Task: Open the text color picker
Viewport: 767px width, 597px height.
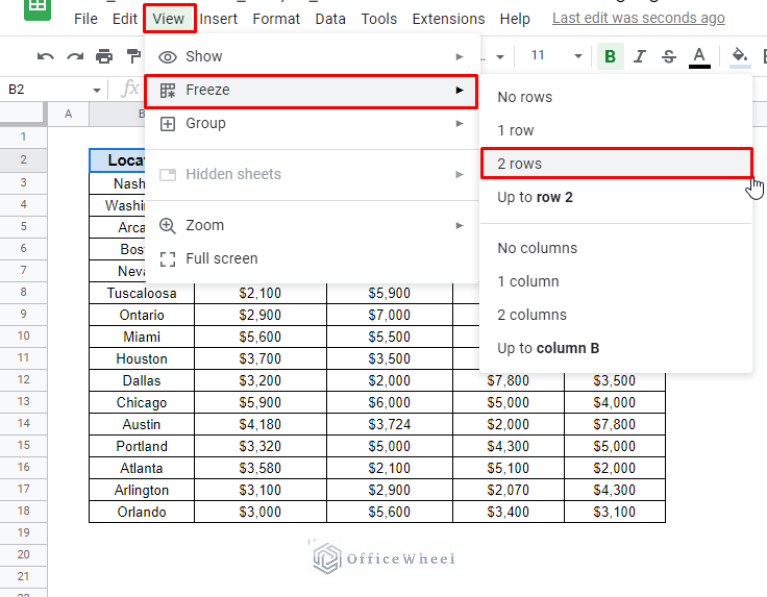Action: [x=699, y=56]
